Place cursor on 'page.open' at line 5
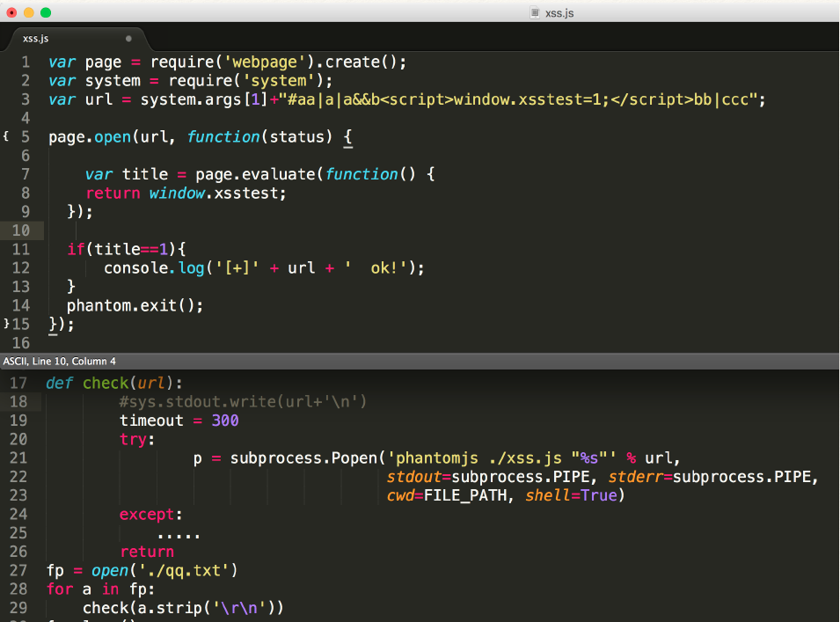The image size is (840, 622). [90, 137]
